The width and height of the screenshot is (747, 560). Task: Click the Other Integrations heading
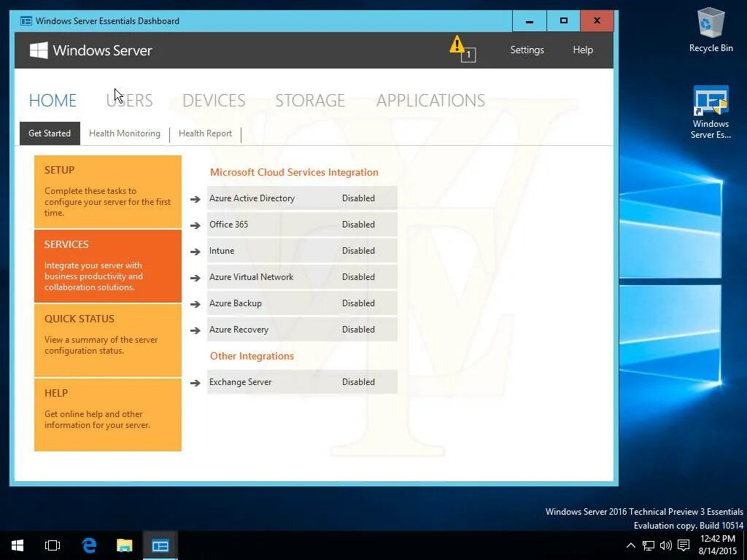pyautogui.click(x=252, y=356)
